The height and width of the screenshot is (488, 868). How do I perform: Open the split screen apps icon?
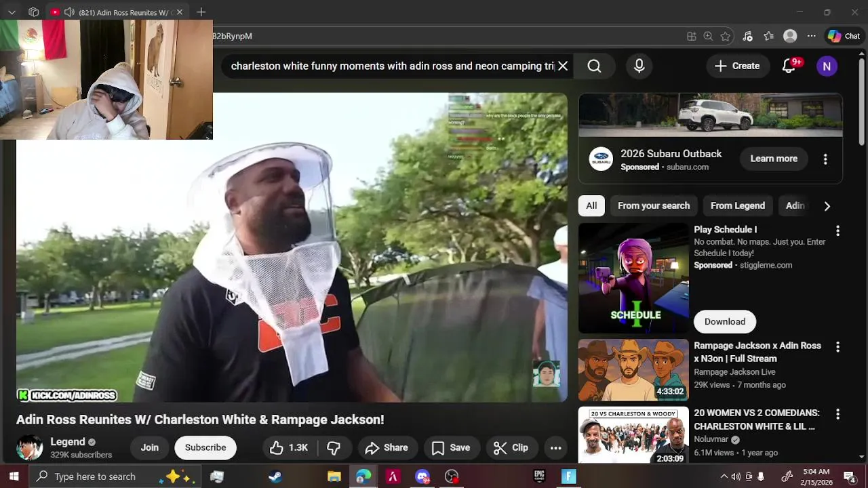(x=691, y=36)
